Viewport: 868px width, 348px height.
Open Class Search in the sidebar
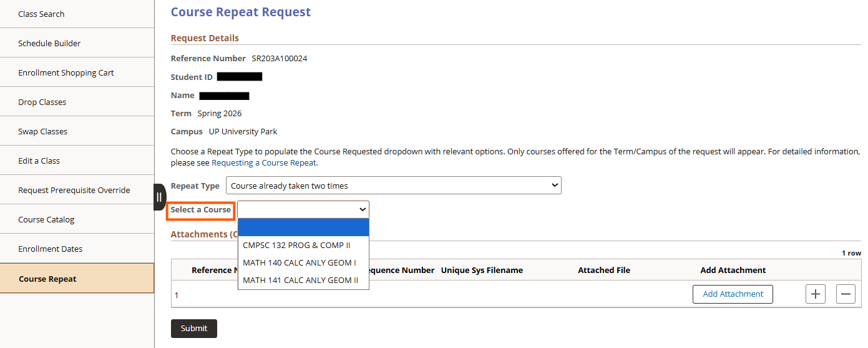point(41,14)
